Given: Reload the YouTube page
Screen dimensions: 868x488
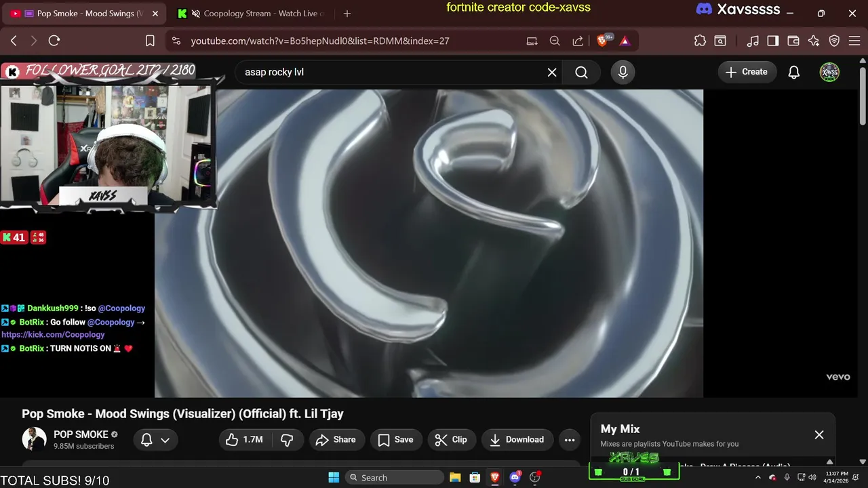Looking at the screenshot, I should tap(54, 41).
